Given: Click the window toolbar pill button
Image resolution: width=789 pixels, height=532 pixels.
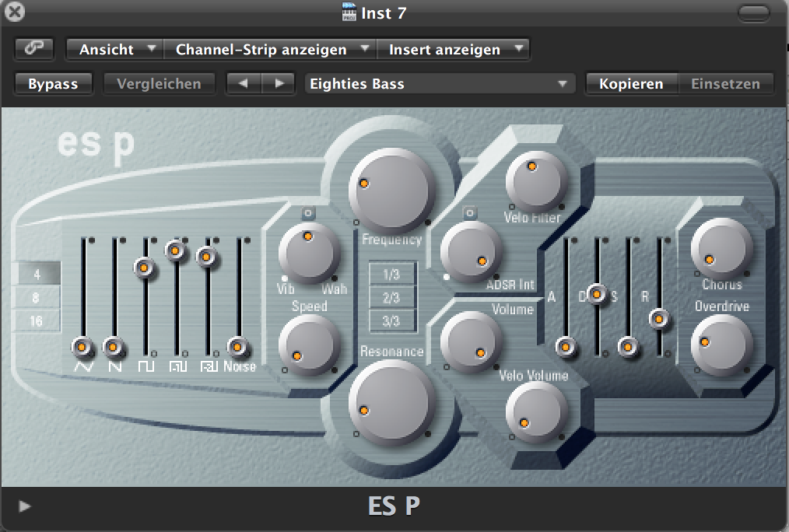Looking at the screenshot, I should point(753,13).
